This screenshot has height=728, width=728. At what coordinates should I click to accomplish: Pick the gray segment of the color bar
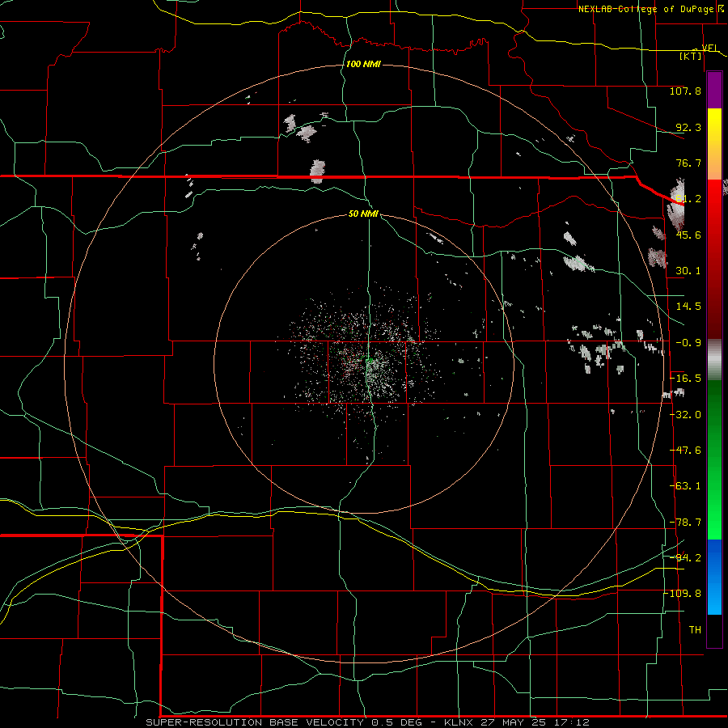coord(714,360)
